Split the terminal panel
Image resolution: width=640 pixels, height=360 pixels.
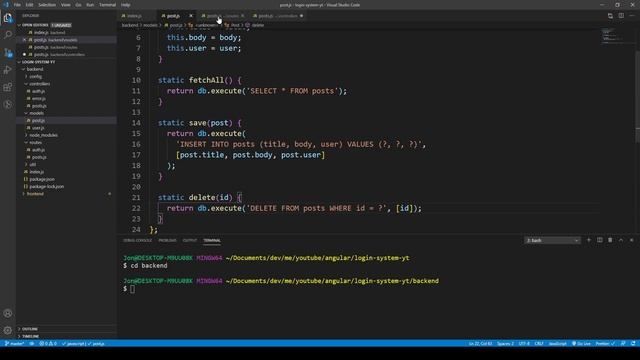(x=600, y=240)
